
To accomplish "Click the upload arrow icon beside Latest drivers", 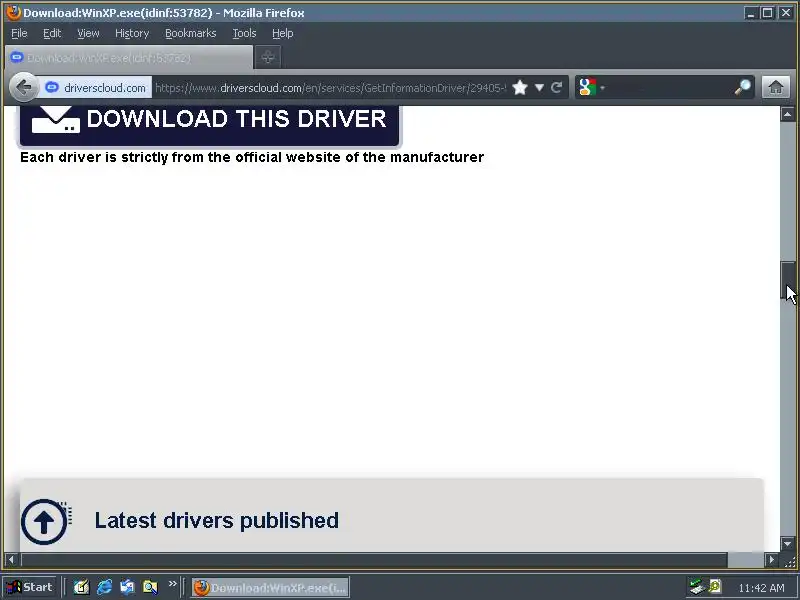I will pyautogui.click(x=45, y=521).
